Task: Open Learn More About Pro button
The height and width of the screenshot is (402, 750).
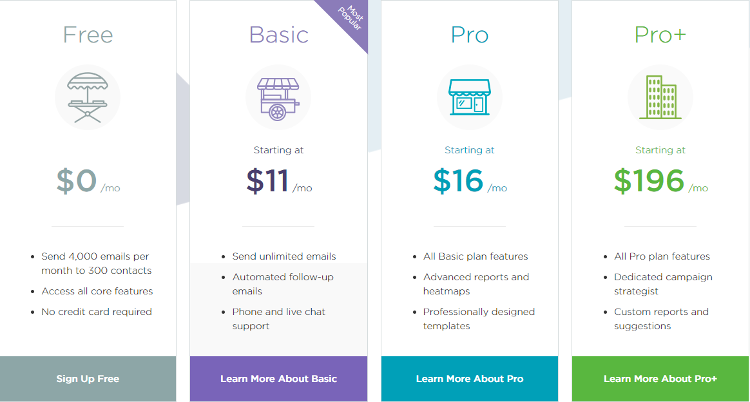Action: pyautogui.click(x=470, y=379)
